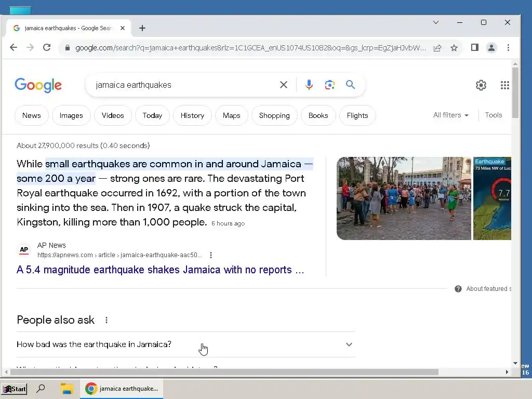Viewport: 532px width, 399px height.
Task: Click the vertical scrollbar thumb
Action: (515, 92)
